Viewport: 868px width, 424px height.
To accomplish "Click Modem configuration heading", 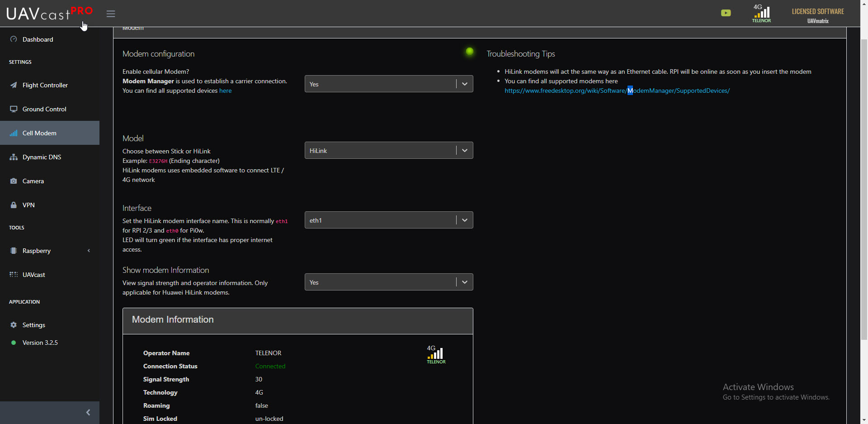I will pos(159,54).
